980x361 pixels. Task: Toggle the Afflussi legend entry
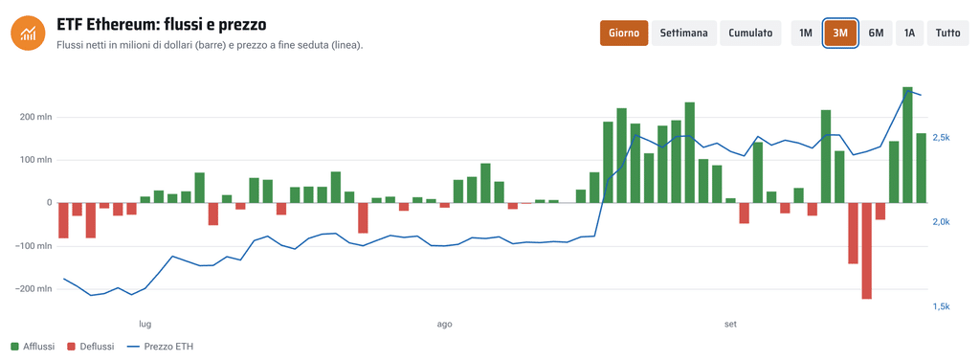pyautogui.click(x=33, y=347)
